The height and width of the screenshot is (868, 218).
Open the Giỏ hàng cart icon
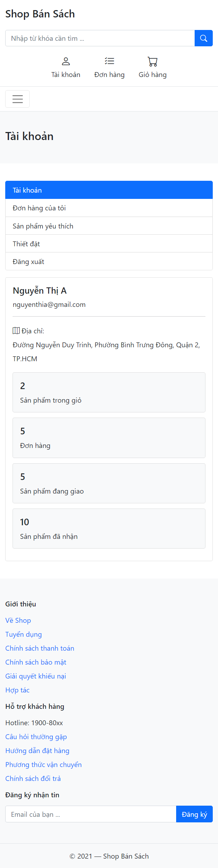click(x=152, y=61)
